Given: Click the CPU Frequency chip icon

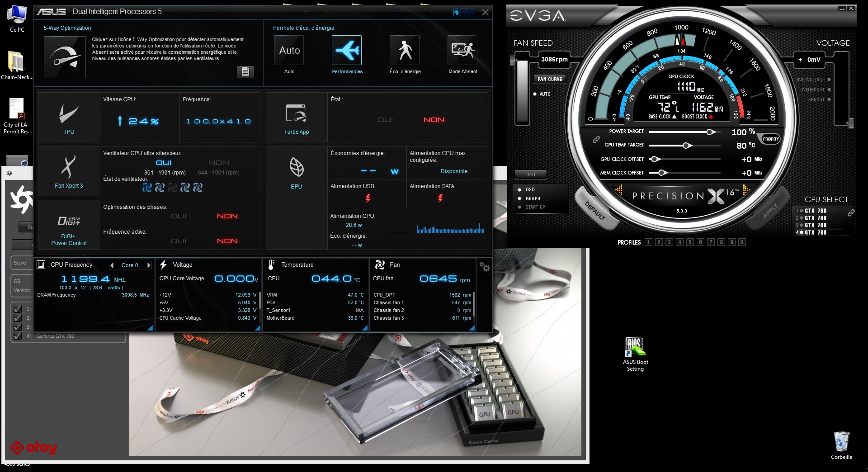Looking at the screenshot, I should tap(41, 265).
